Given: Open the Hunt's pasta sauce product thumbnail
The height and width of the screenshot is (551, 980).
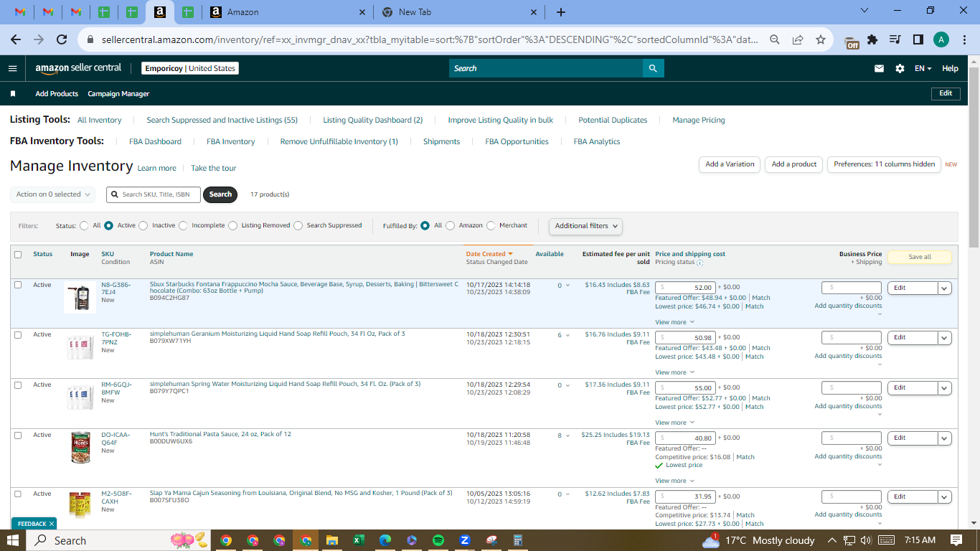Looking at the screenshot, I should (x=80, y=447).
